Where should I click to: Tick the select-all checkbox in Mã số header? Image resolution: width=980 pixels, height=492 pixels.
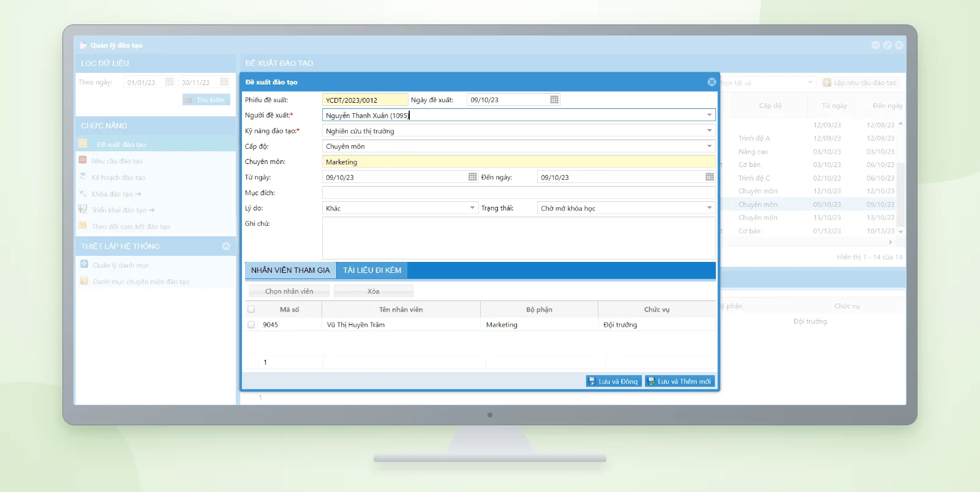[x=251, y=310]
